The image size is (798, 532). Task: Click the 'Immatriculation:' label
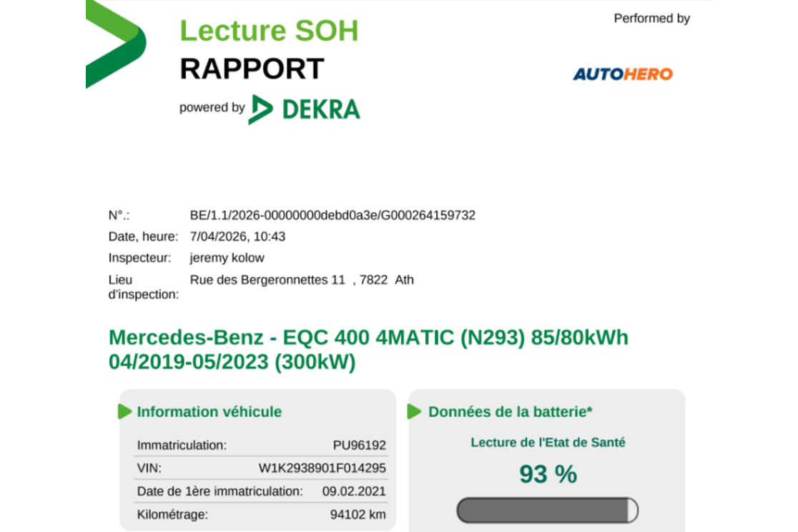point(182,445)
